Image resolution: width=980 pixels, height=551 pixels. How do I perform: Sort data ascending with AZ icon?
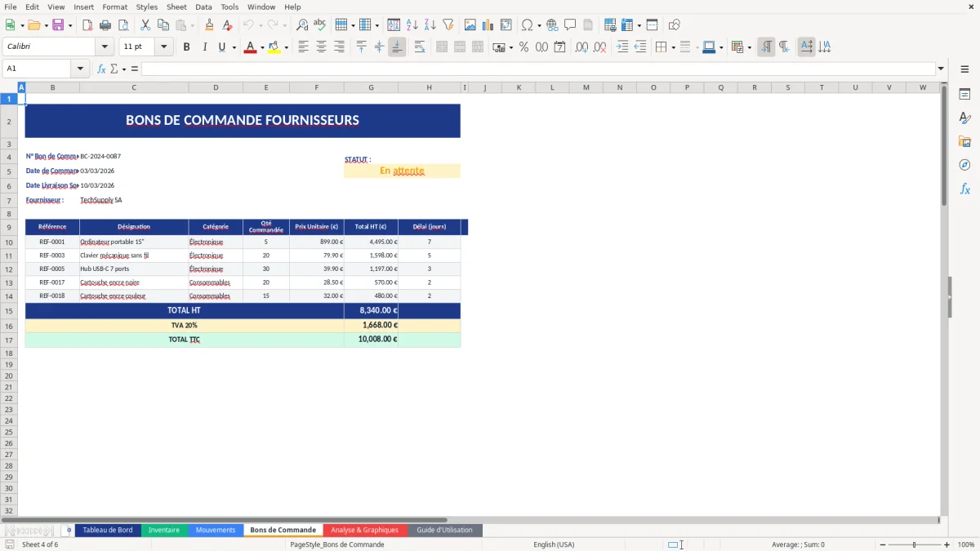pos(411,24)
